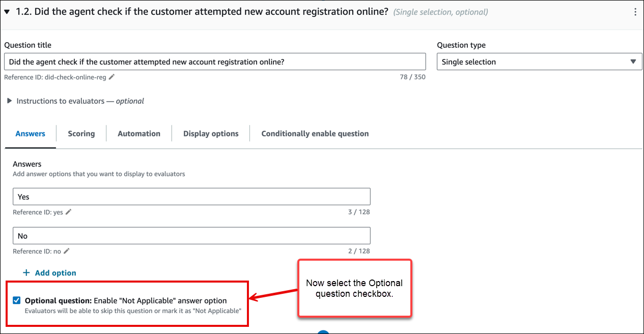Click the dropdown arrow on Question type
This screenshot has height=334, width=644.
pos(633,61)
